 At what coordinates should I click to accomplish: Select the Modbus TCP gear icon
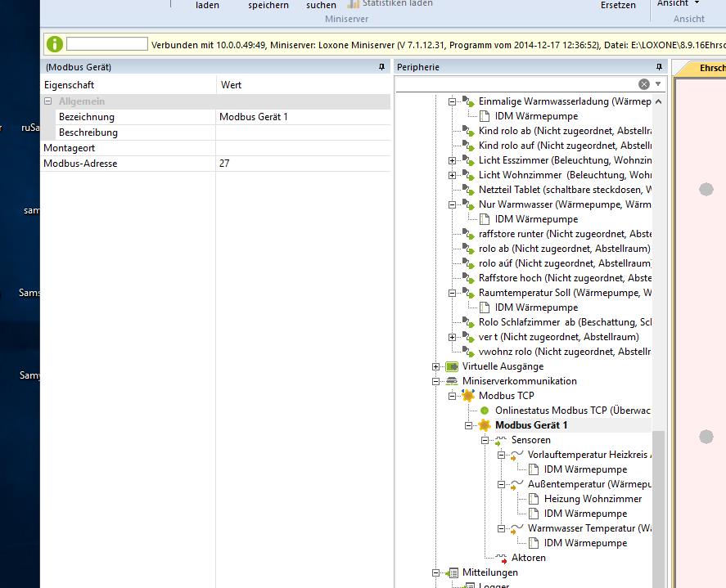(468, 396)
